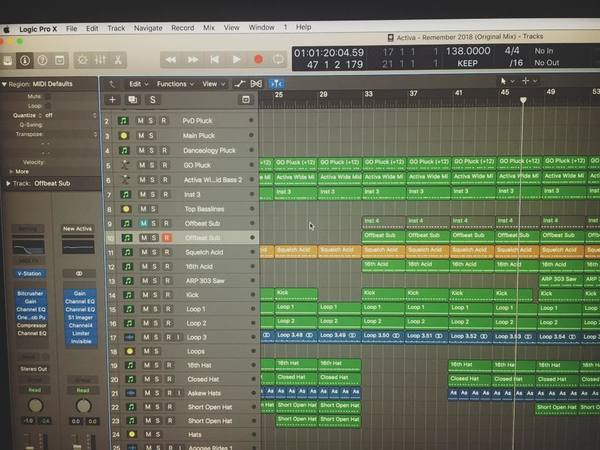Open the Functions dropdown in tracks area
This screenshot has height=450, width=600.
click(175, 84)
